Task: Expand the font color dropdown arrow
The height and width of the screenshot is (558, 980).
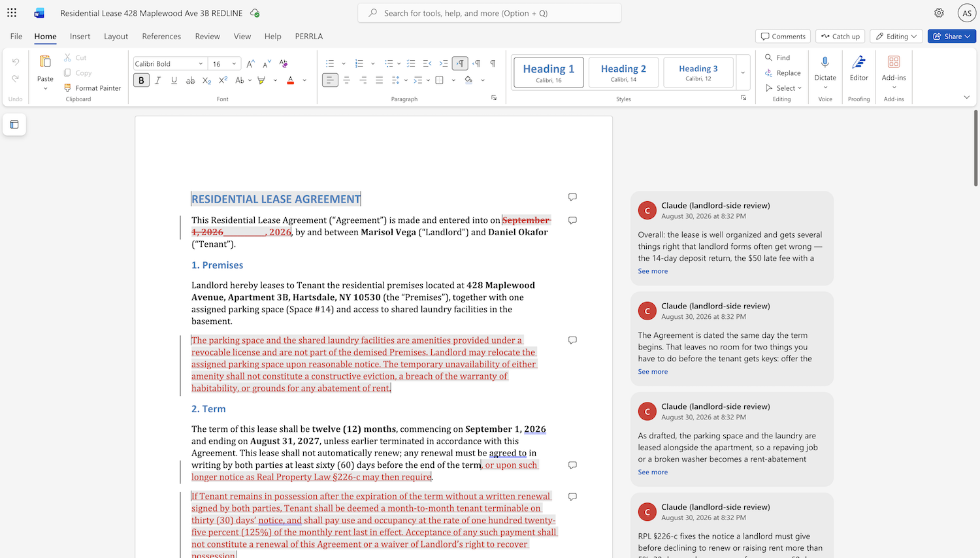Action: coord(304,80)
